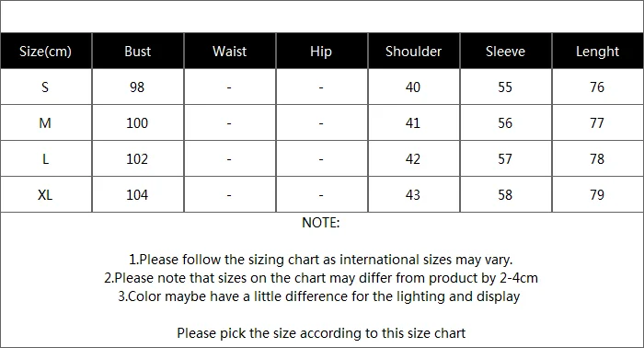Select the 'Please pick the size' line
This screenshot has height=348, width=644.
pos(321,332)
